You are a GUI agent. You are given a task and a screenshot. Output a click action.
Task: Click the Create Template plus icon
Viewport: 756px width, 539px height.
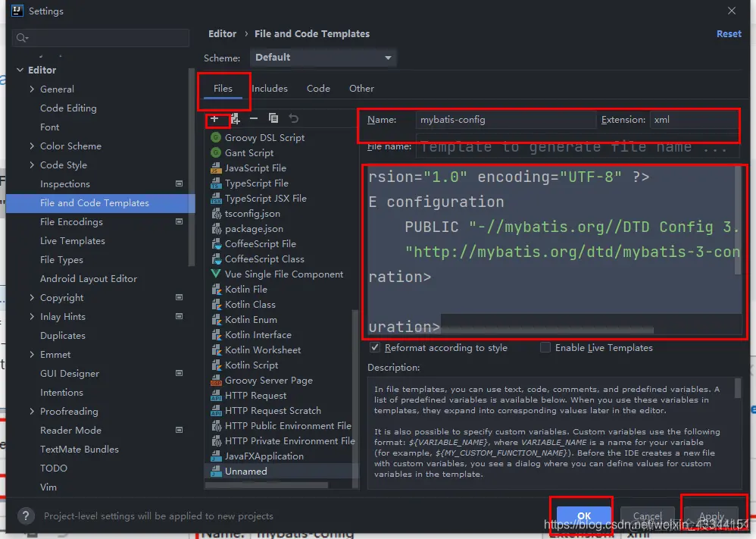point(214,119)
